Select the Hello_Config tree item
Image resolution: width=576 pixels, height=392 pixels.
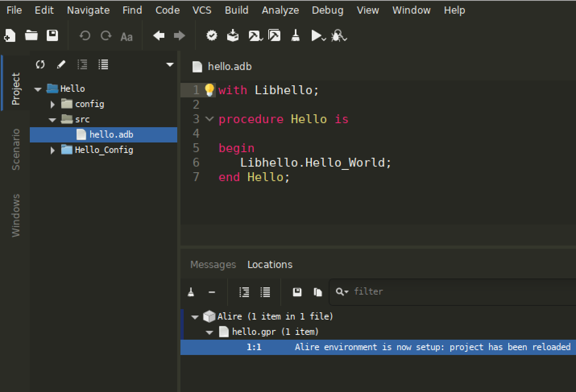click(x=104, y=150)
